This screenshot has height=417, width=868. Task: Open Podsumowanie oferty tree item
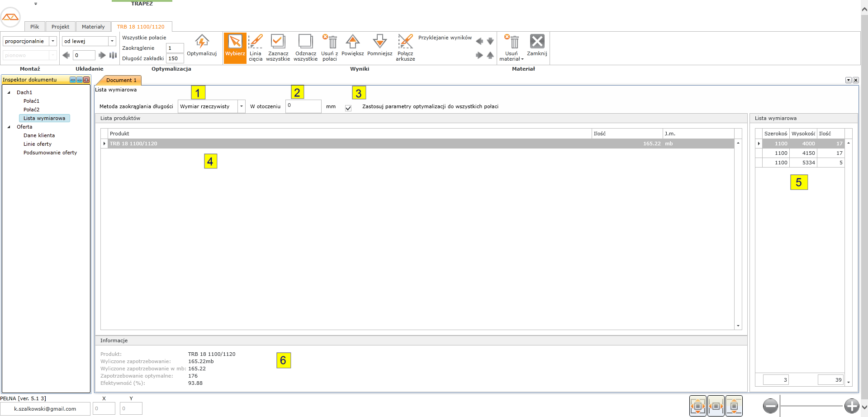[50, 153]
